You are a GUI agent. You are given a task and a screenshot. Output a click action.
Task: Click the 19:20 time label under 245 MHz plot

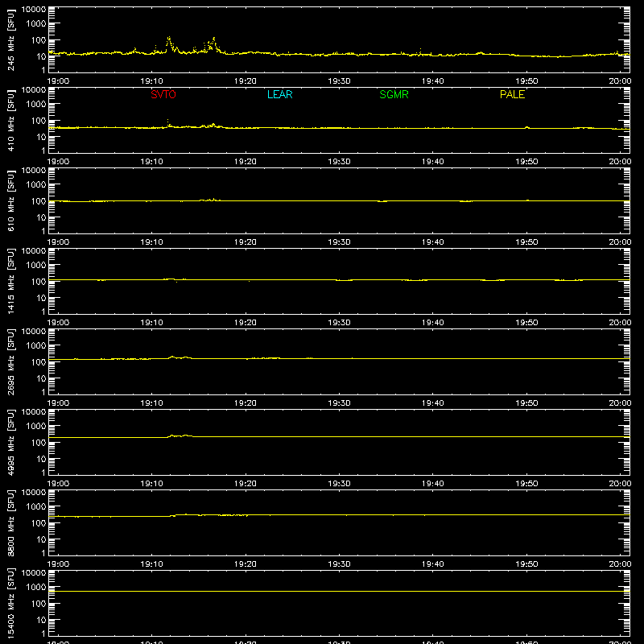tap(246, 81)
